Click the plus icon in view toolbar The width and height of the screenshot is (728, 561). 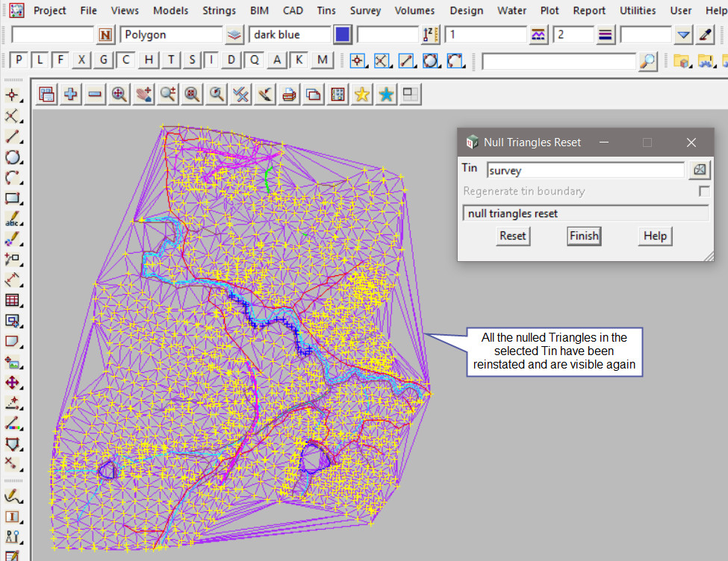point(71,94)
